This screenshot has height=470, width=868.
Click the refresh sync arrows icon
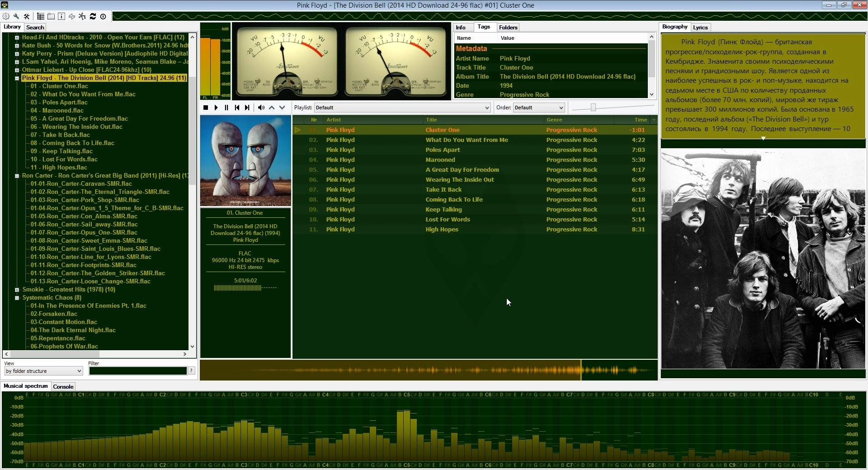(x=93, y=16)
